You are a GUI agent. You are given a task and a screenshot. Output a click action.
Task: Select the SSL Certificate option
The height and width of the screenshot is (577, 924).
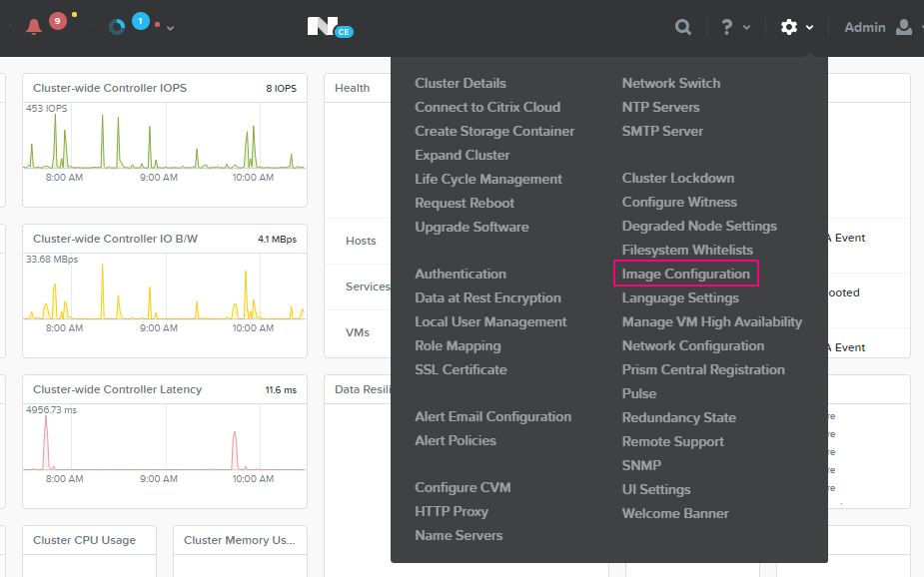461,369
